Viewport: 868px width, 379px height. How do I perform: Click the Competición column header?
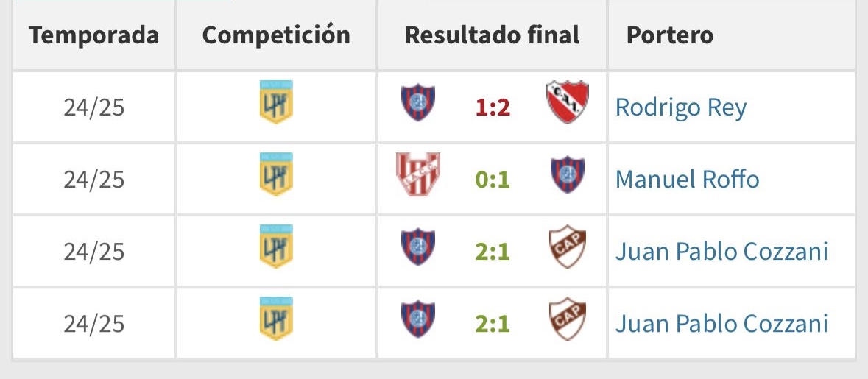coord(276,35)
